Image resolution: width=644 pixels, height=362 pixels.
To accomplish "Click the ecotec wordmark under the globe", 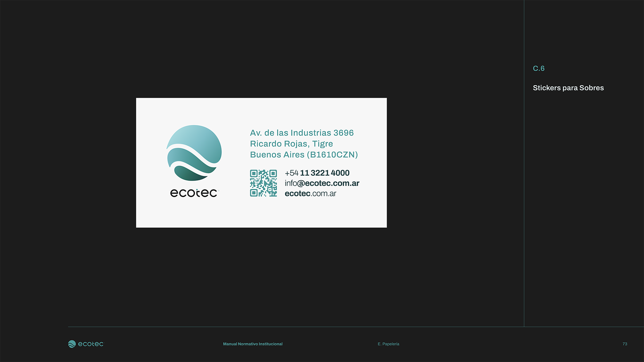I will 194,193.
